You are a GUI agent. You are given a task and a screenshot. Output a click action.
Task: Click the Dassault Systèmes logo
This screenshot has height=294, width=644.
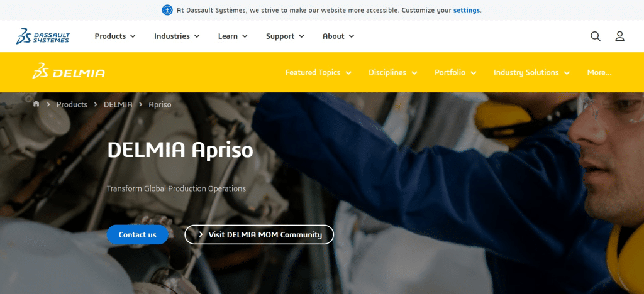pos(43,36)
